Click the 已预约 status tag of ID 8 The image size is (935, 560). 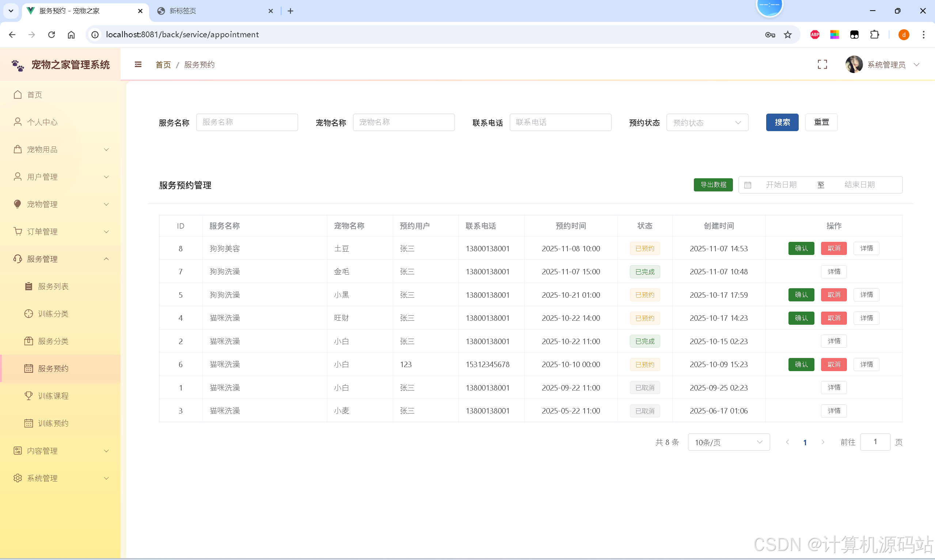645,248
